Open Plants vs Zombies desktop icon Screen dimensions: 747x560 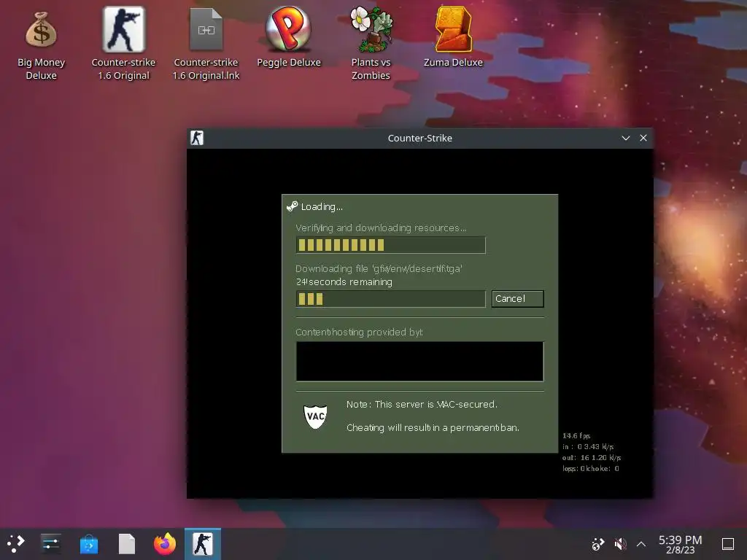coord(371,28)
